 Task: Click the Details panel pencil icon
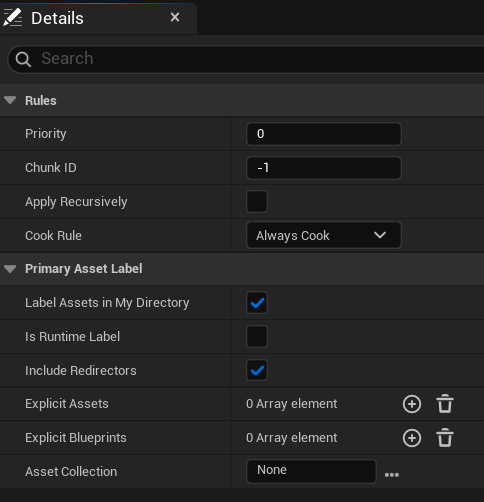pyautogui.click(x=12, y=17)
